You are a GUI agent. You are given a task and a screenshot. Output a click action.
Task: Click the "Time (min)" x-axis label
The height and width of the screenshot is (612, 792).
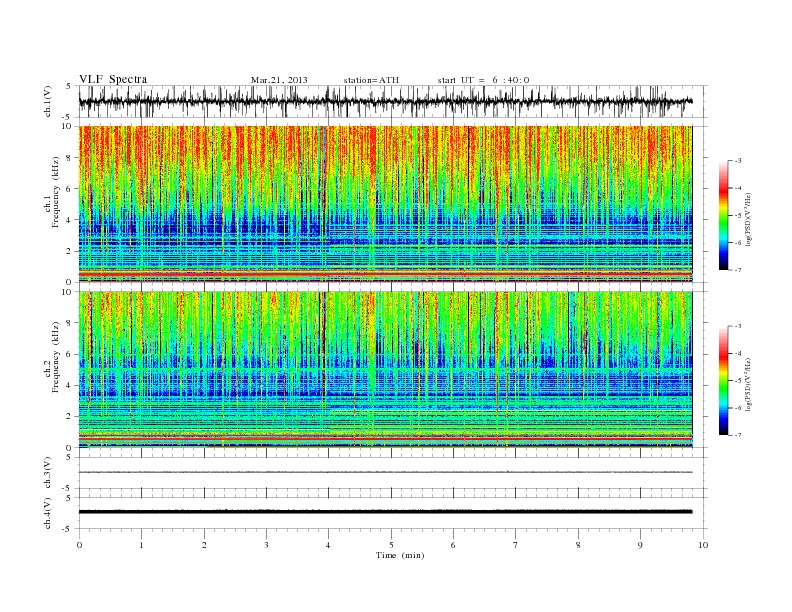pyautogui.click(x=400, y=555)
